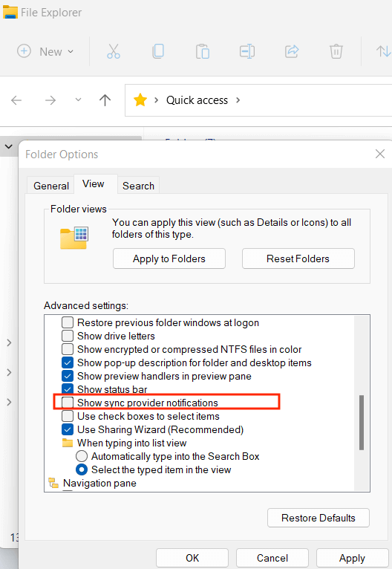Expand chevron after Quick access in address bar
Viewport: 392px width, 569px height.
[x=238, y=100]
